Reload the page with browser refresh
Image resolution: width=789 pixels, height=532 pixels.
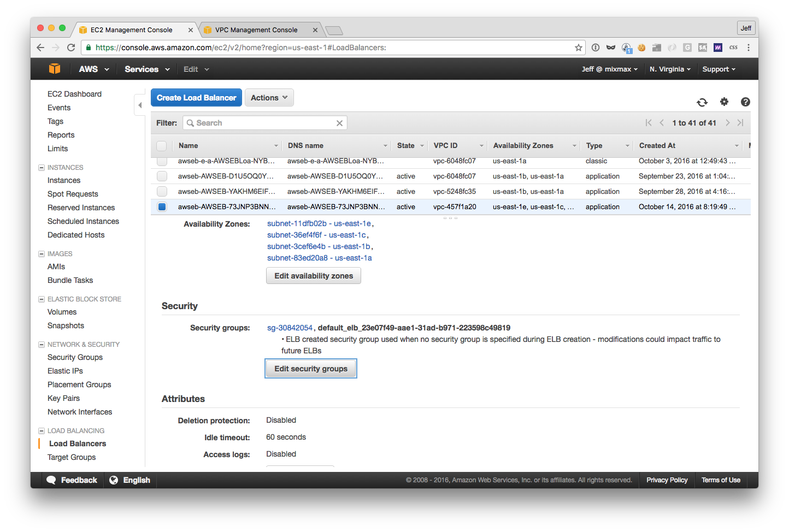[71, 48]
